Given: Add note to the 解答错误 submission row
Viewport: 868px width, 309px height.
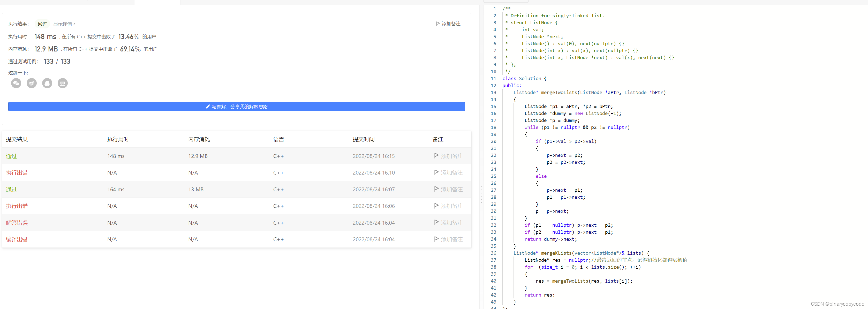Looking at the screenshot, I should click(x=449, y=223).
